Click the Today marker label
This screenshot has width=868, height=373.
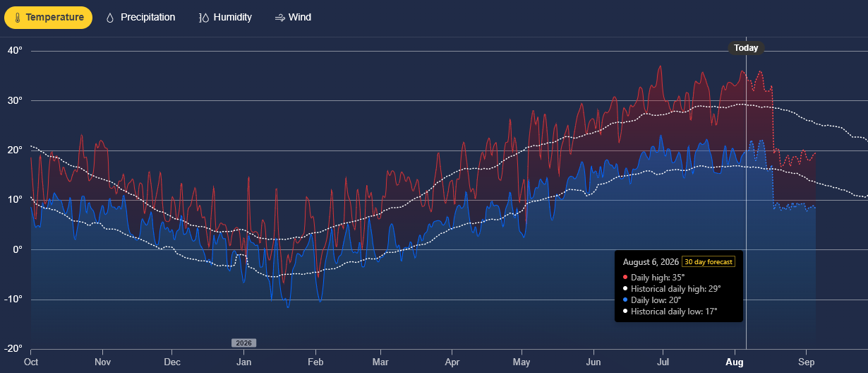coord(746,48)
